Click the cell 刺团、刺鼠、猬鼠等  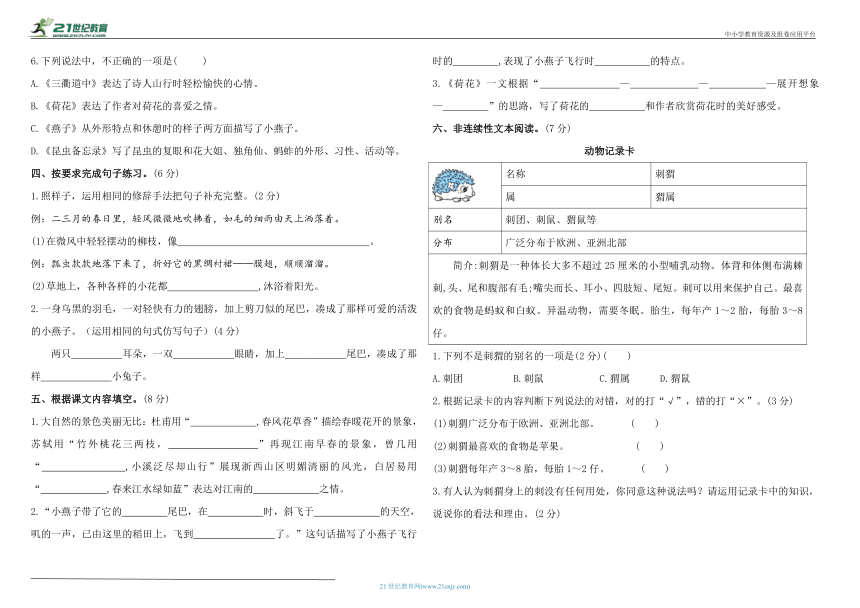coord(654,220)
